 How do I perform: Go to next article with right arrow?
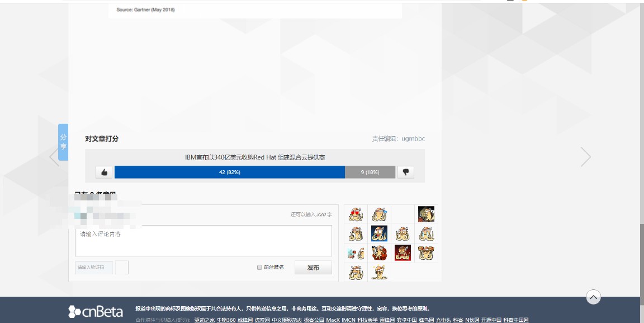click(586, 157)
